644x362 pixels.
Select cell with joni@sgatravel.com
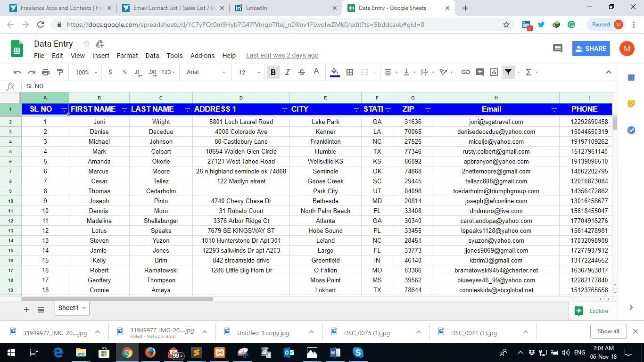496,122
